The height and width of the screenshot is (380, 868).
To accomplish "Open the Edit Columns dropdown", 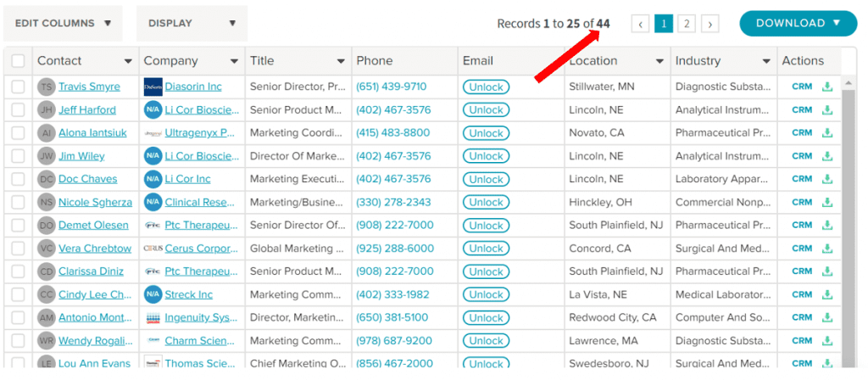I will 63,23.
